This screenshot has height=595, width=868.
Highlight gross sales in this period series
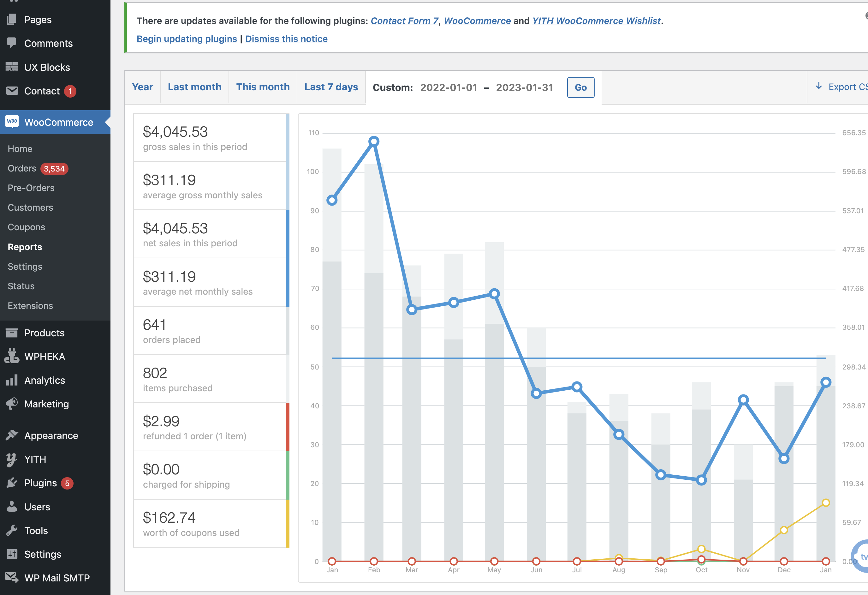(x=211, y=137)
